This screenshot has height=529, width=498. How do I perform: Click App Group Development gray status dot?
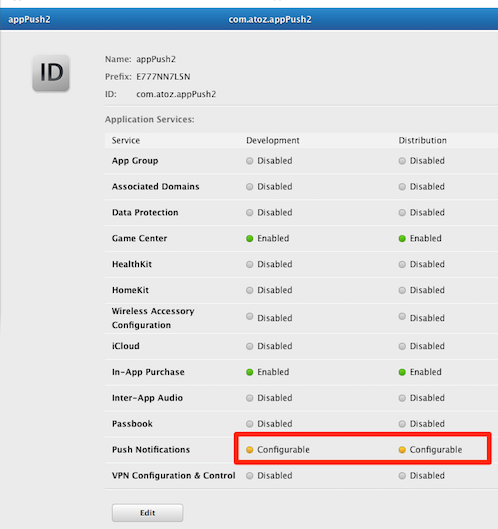(250, 161)
